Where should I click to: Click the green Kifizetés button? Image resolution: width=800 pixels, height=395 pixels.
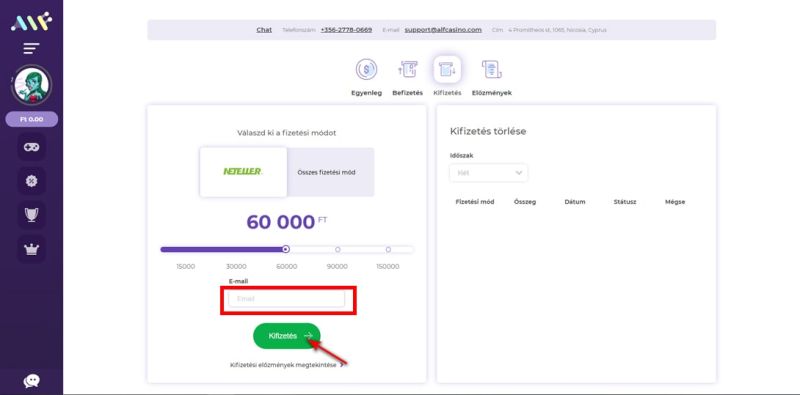(287, 336)
